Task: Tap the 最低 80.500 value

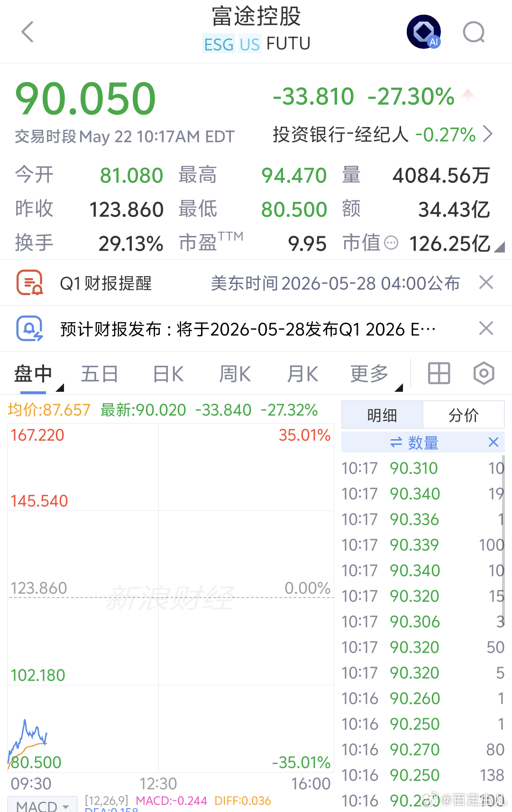Action: (294, 209)
